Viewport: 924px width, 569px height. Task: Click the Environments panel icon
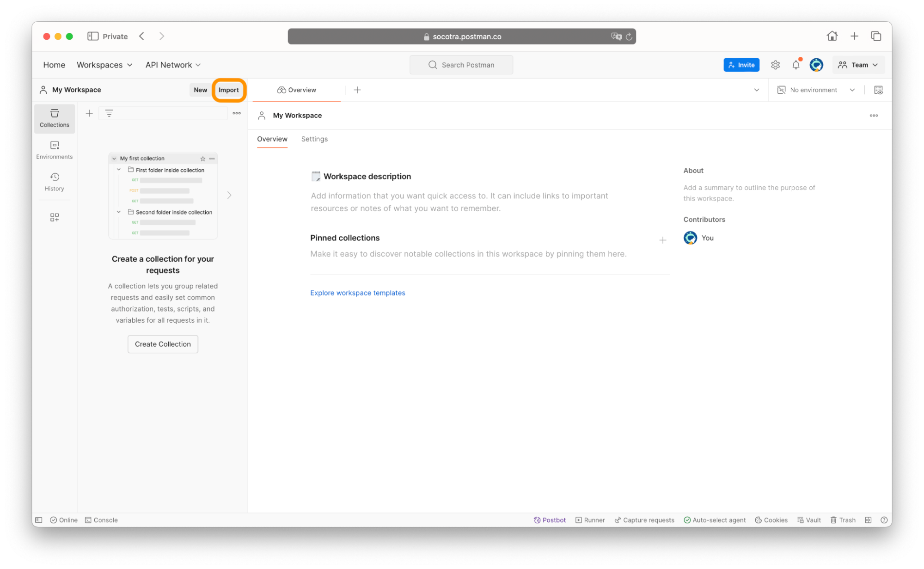coord(55,149)
